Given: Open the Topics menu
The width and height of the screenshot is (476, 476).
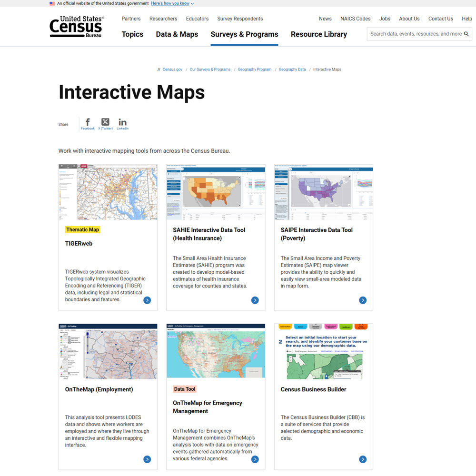Looking at the screenshot, I should [x=132, y=34].
